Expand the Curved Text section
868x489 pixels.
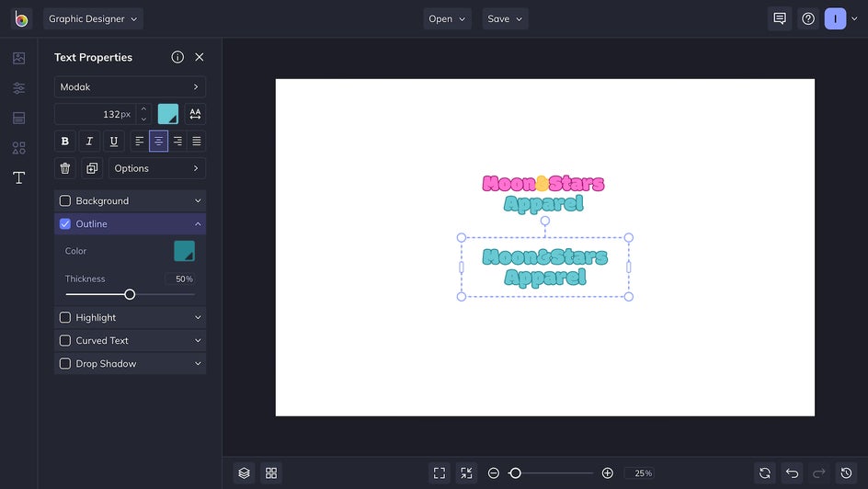pyautogui.click(x=198, y=341)
